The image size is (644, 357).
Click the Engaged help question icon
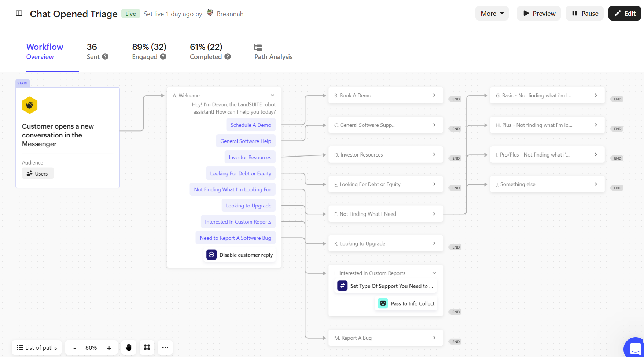click(x=163, y=56)
